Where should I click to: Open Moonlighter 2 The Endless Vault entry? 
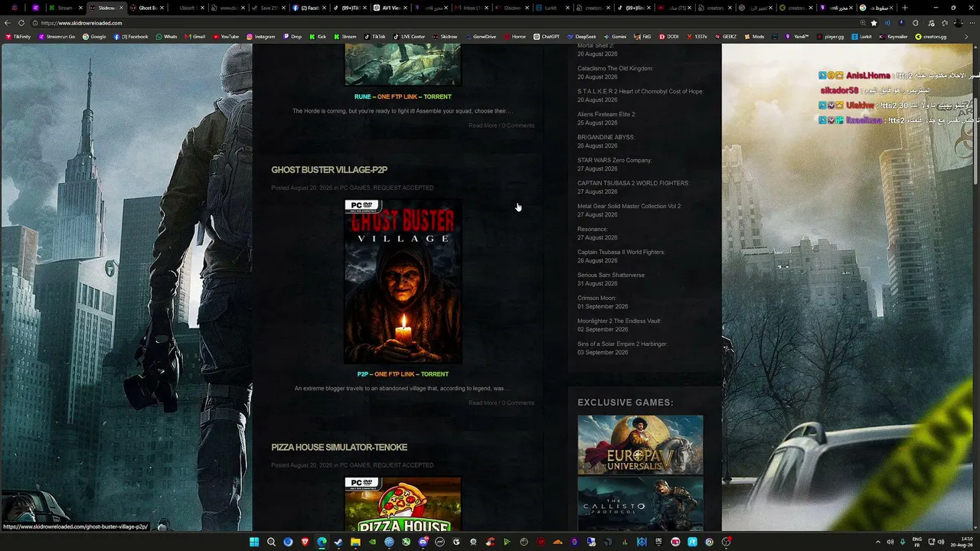point(619,321)
